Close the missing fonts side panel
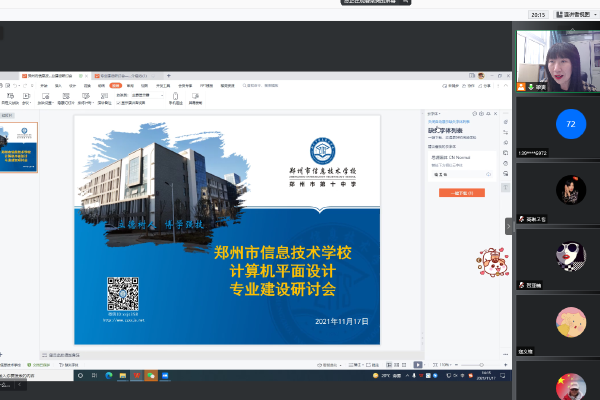Viewport: 600px width, 400px height. coord(496,114)
